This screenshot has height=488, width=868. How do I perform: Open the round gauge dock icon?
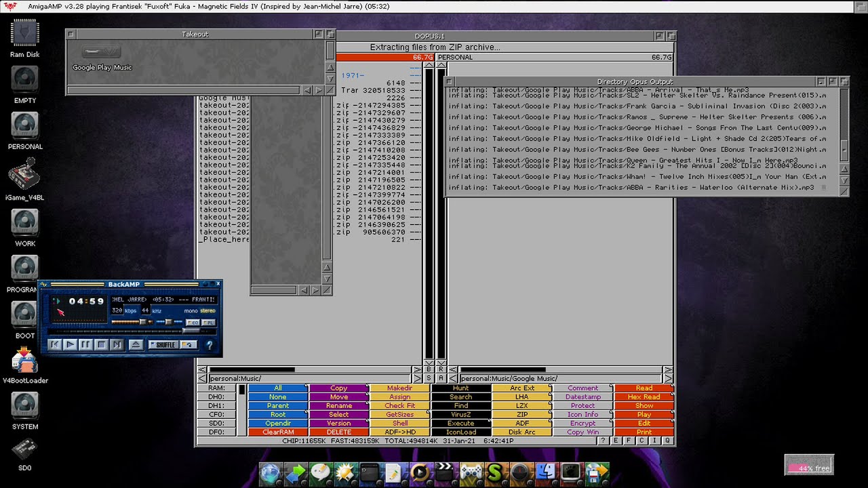[x=520, y=473]
